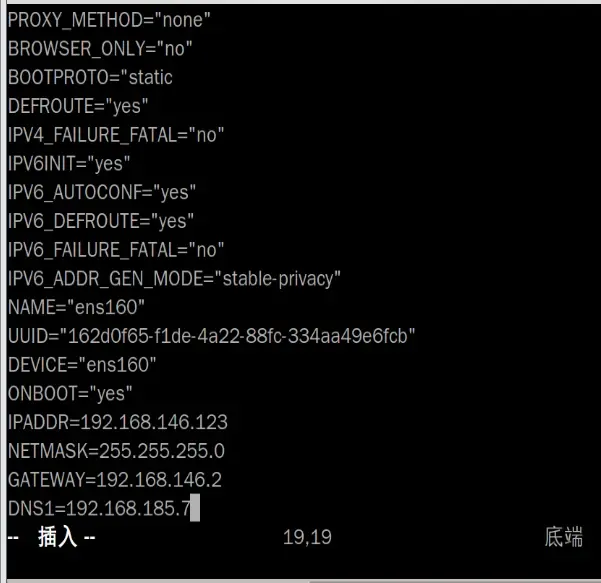Click the ONBOOT="yes" setting
Screen dimensions: 601x583
[x=70, y=393]
